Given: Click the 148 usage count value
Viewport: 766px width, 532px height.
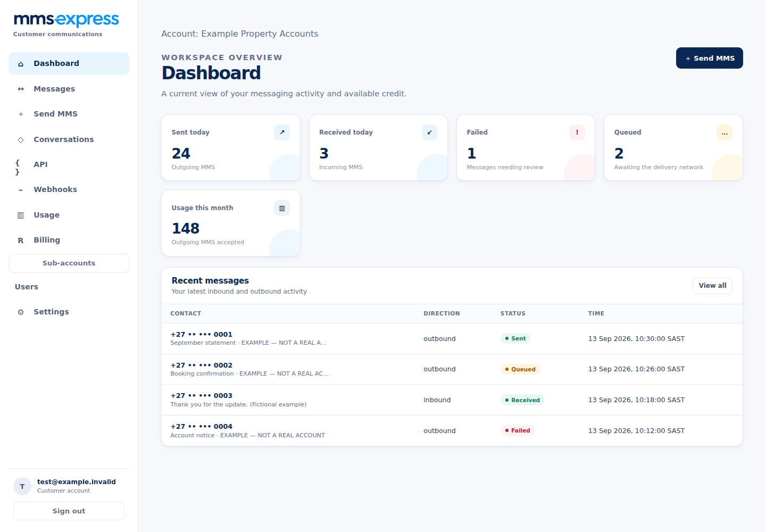Looking at the screenshot, I should [x=186, y=228].
